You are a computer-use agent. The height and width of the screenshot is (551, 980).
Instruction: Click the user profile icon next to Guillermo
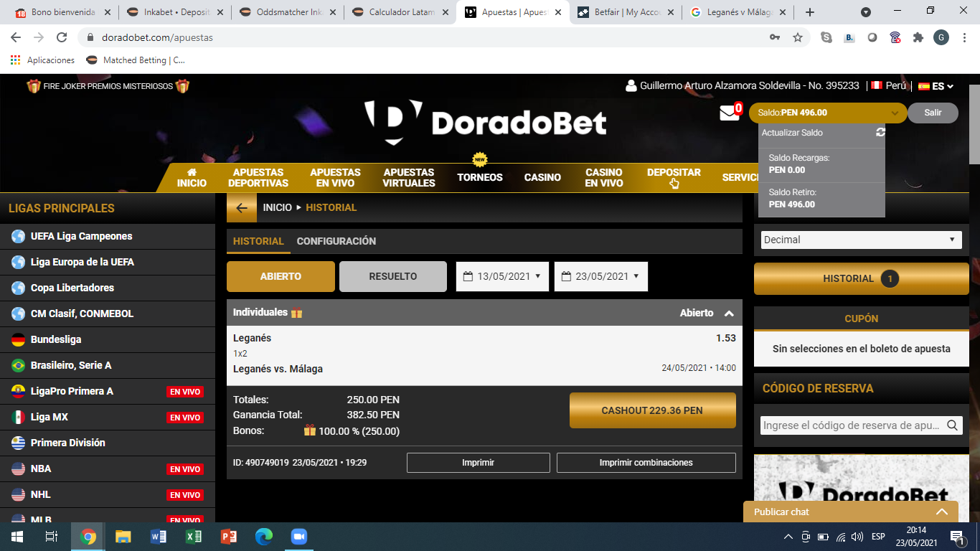click(x=631, y=86)
